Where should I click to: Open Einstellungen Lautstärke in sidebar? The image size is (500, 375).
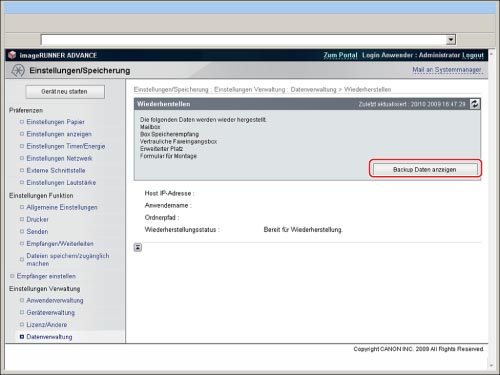click(61, 183)
